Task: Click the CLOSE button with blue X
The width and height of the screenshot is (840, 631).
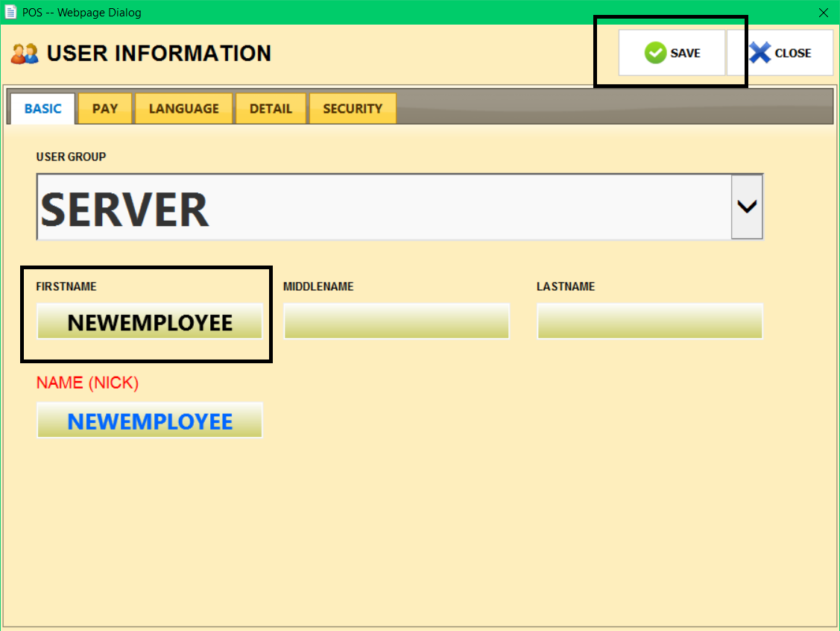Action: coord(780,52)
